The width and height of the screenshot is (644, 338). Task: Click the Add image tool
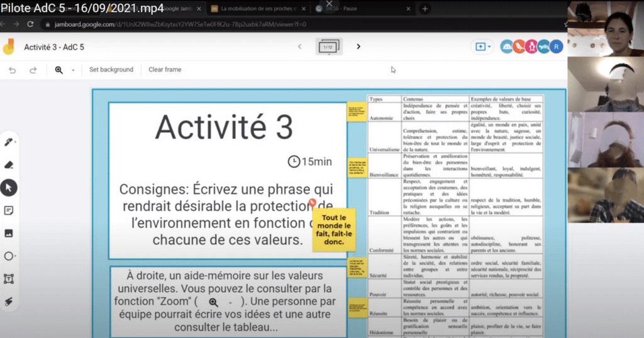tap(9, 233)
